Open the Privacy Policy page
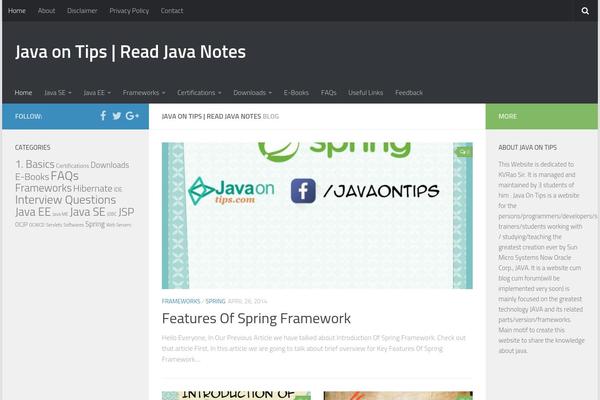Viewport: 600px width, 400px height. 129,11
